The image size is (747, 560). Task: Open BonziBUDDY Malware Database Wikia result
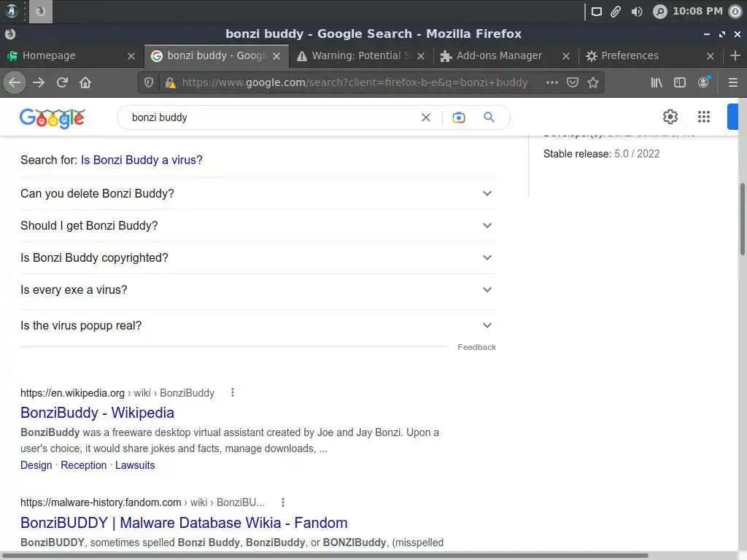coord(184,523)
